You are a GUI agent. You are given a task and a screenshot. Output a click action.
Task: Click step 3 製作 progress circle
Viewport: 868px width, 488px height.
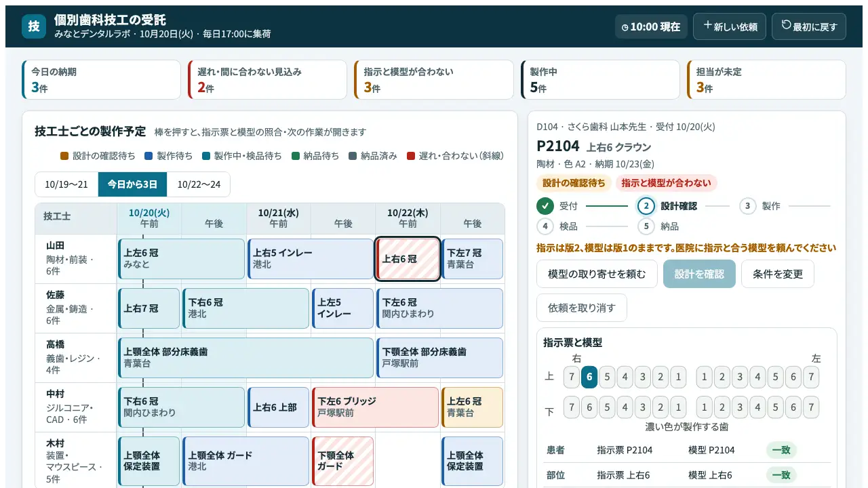[x=747, y=206]
